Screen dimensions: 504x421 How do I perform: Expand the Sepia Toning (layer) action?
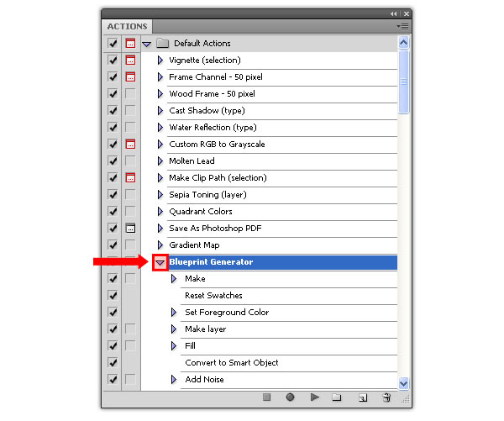160,195
